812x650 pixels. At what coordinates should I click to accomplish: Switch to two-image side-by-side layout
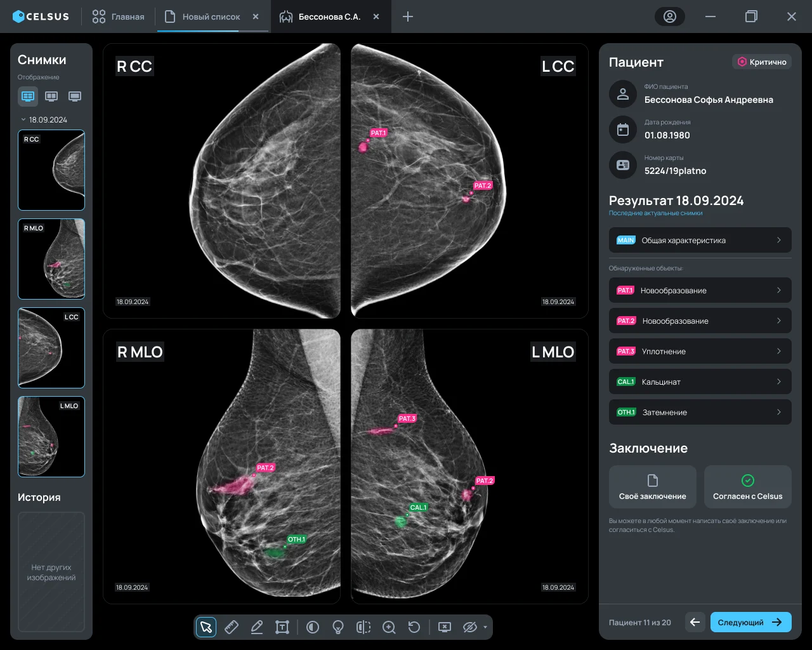click(51, 96)
